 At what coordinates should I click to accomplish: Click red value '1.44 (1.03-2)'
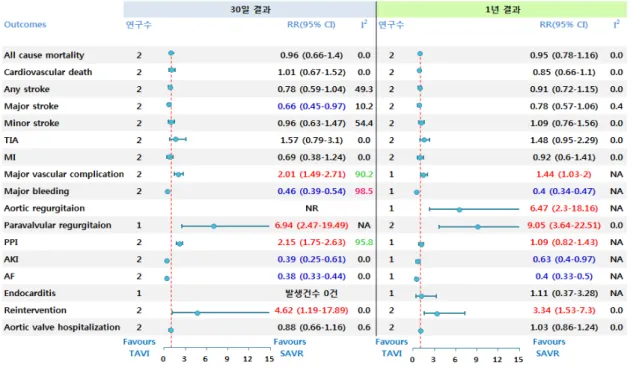tap(564, 174)
